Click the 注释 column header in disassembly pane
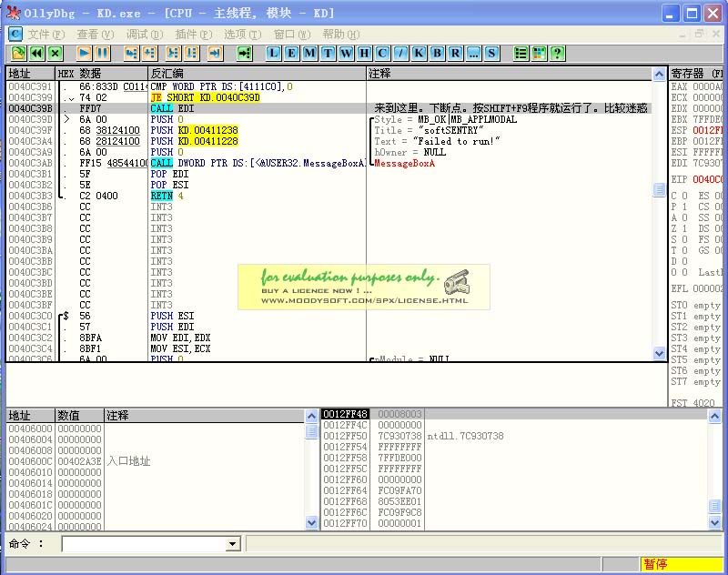This screenshot has height=575, width=728. pyautogui.click(x=510, y=74)
